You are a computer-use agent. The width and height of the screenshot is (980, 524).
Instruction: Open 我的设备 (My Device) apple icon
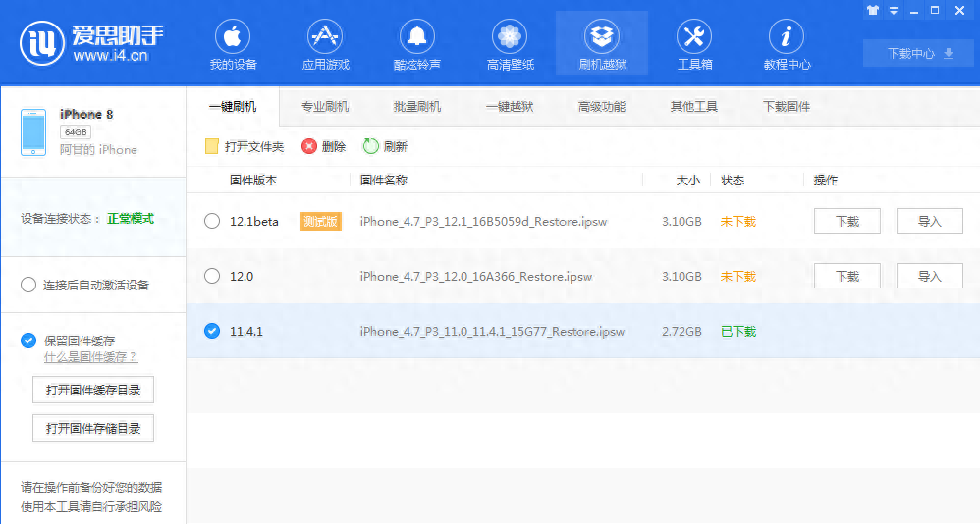click(233, 37)
